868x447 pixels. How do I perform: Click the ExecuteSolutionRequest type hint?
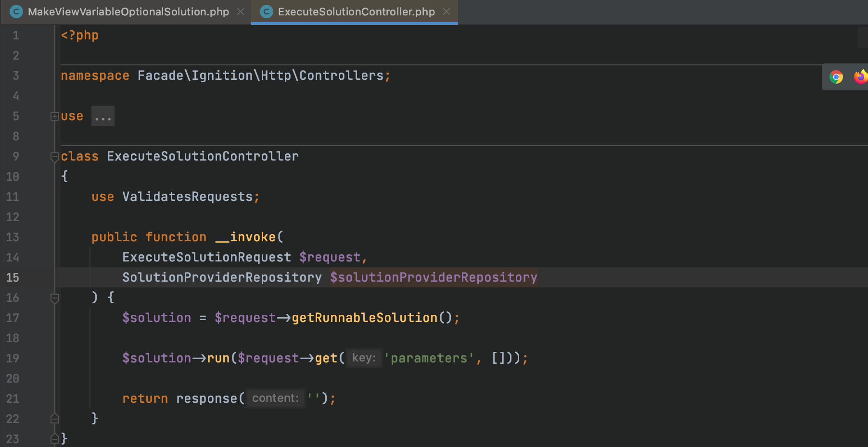[x=206, y=258]
